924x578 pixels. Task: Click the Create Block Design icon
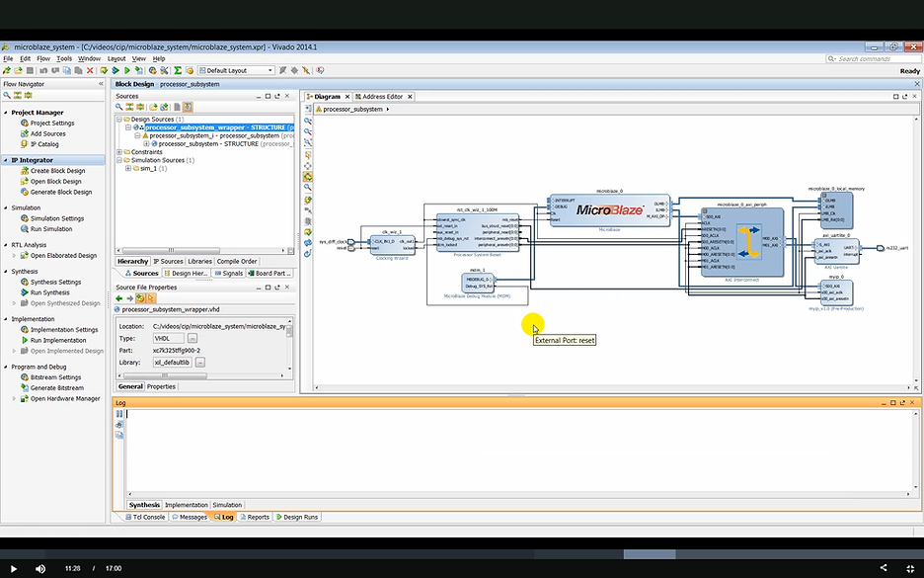[x=23, y=171]
